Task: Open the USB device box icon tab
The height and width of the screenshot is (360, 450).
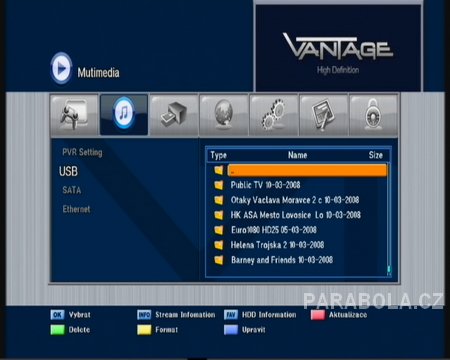Action: point(174,115)
